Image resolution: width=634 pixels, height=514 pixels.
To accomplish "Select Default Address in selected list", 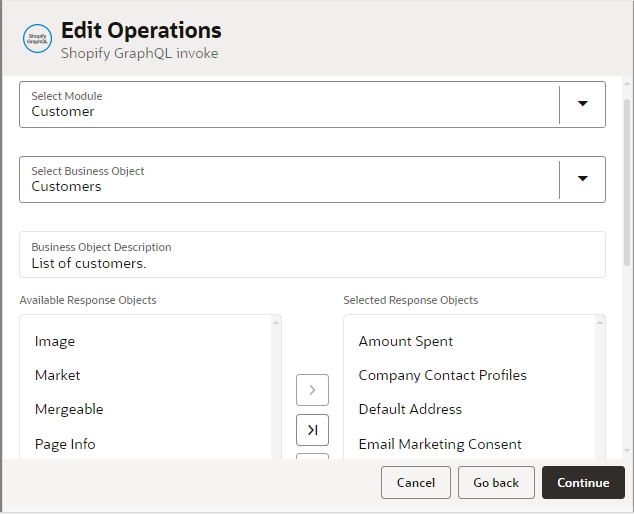I will [x=410, y=409].
